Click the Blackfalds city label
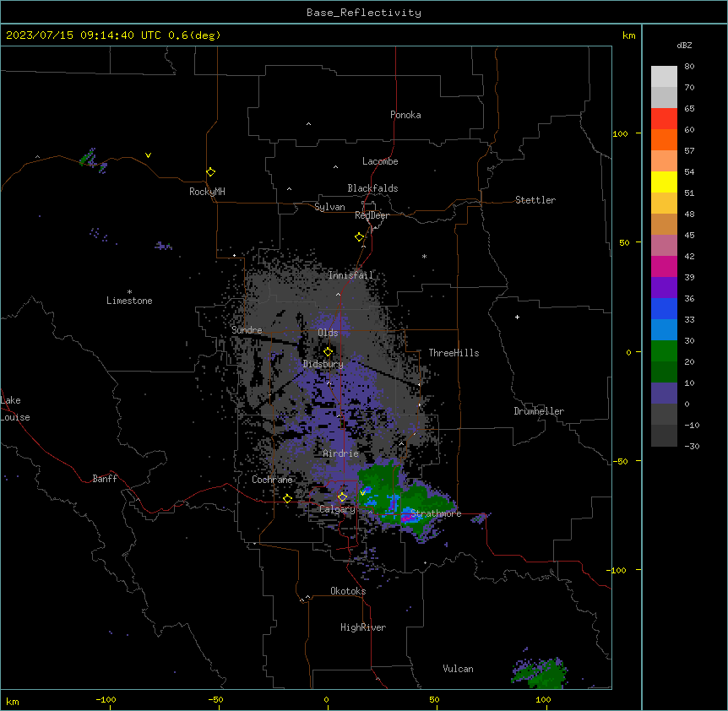Viewport: 728px width, 711px height. click(x=372, y=188)
